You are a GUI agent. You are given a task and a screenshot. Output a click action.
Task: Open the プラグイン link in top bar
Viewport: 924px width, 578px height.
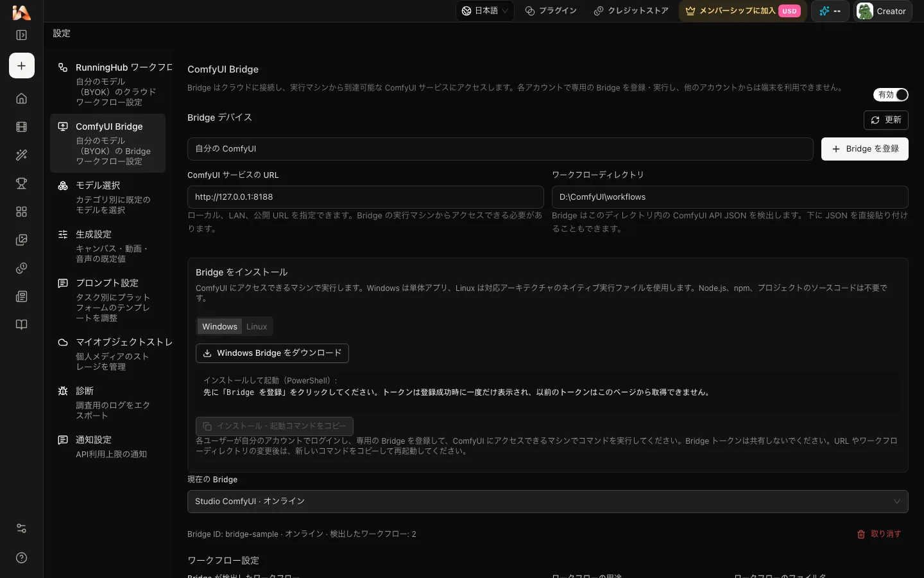[551, 11]
